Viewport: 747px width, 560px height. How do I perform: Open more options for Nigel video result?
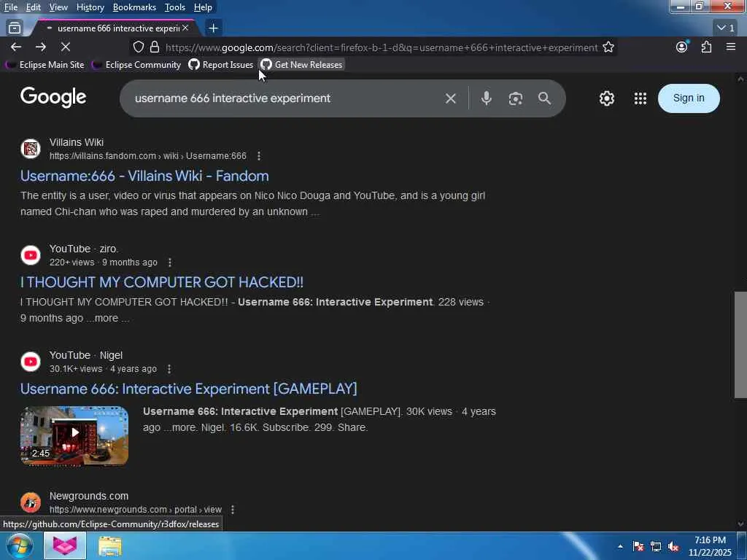coord(169,369)
